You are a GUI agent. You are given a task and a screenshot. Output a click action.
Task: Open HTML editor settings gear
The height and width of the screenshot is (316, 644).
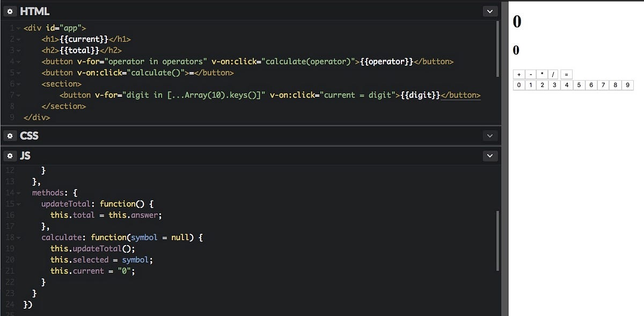pyautogui.click(x=10, y=11)
